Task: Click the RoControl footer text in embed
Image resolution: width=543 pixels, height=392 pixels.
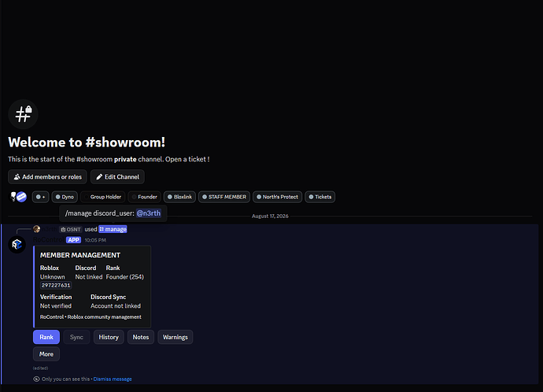Action: [90, 317]
